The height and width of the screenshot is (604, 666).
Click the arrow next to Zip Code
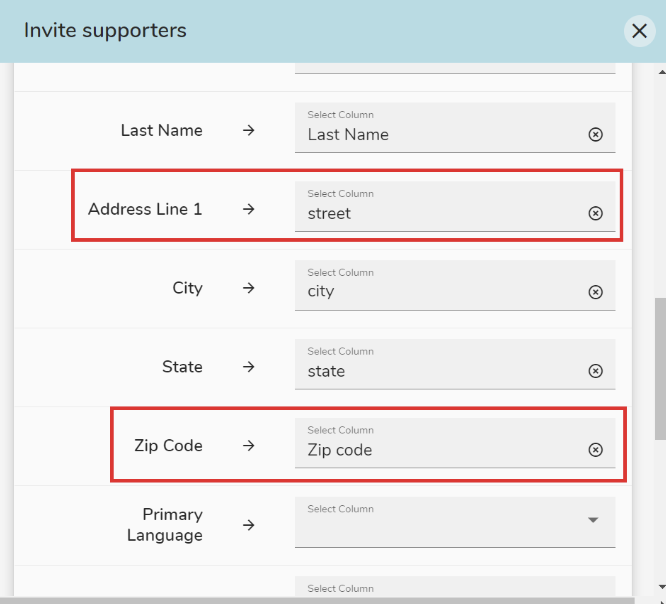coord(248,446)
